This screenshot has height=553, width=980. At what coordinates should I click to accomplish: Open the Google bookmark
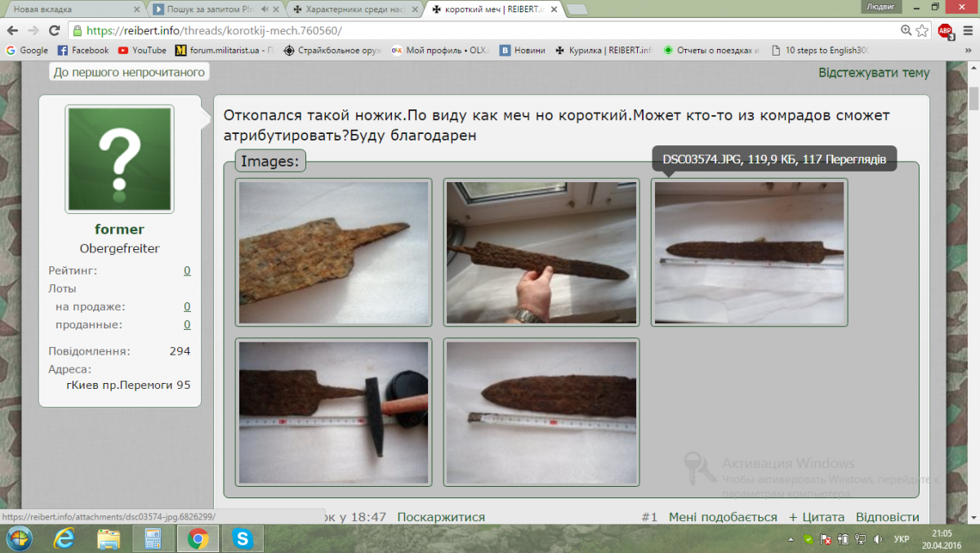27,50
